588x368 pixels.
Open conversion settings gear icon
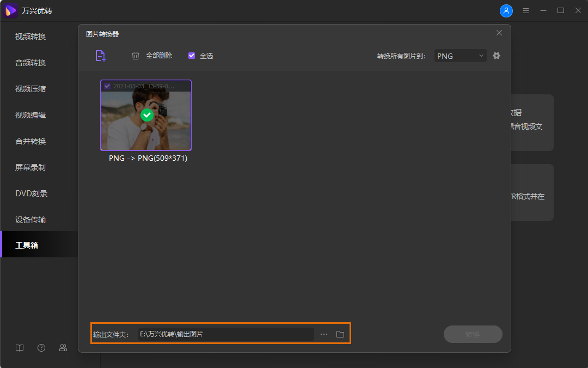click(x=497, y=56)
